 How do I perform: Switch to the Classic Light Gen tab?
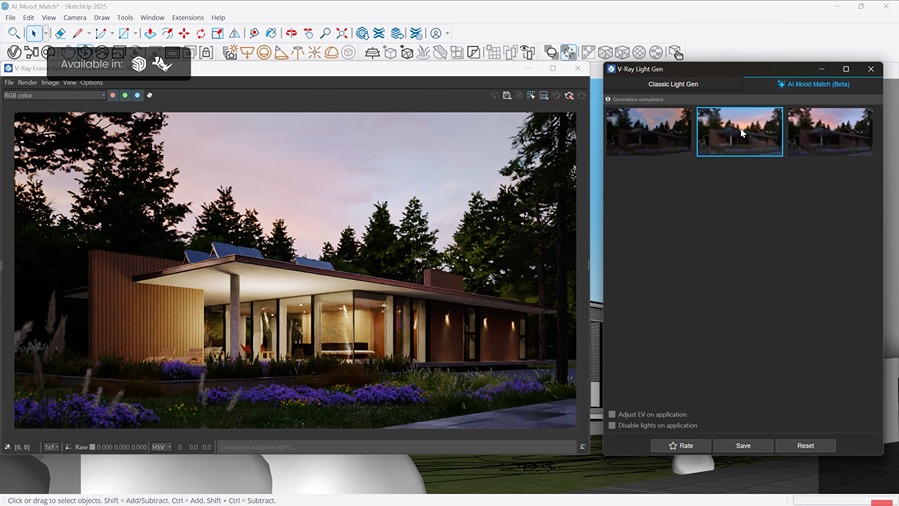tap(673, 84)
